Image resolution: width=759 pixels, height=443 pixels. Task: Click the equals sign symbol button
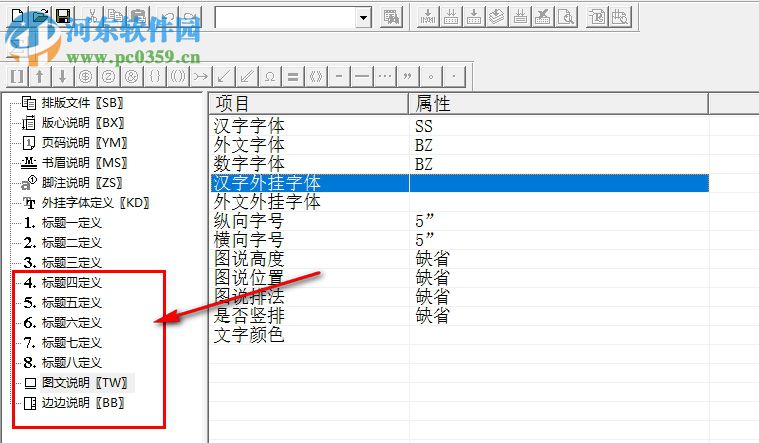[x=292, y=76]
